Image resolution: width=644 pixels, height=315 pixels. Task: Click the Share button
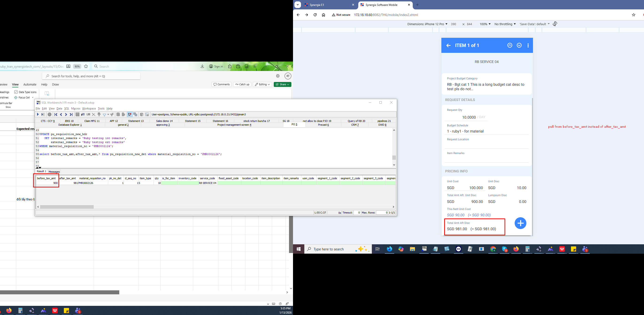click(x=282, y=84)
